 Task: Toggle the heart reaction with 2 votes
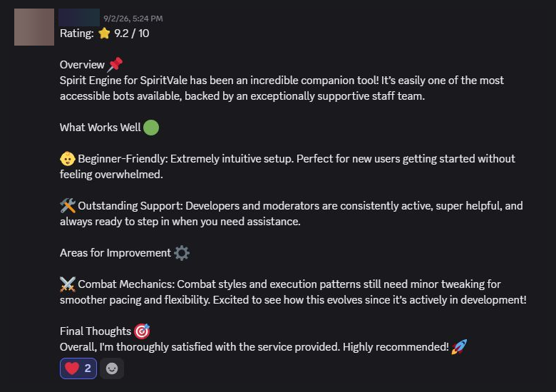(78, 368)
